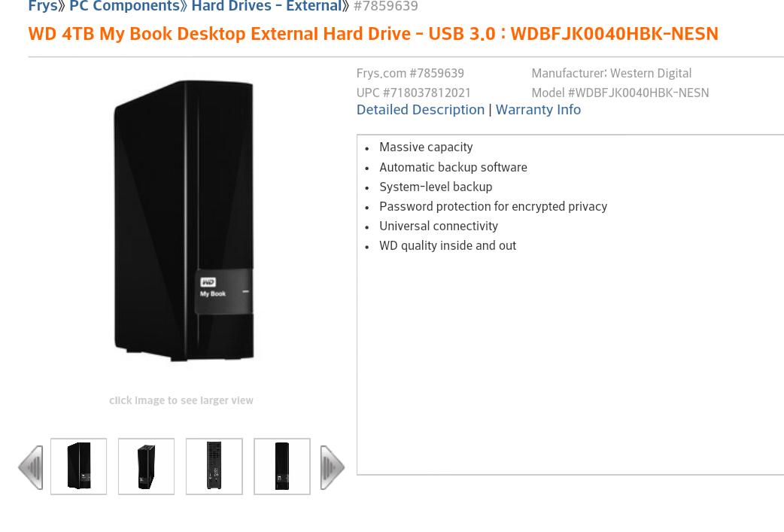Image resolution: width=784 pixels, height=532 pixels.
Task: Go to PC Components breadcrumb category
Action: click(x=124, y=6)
